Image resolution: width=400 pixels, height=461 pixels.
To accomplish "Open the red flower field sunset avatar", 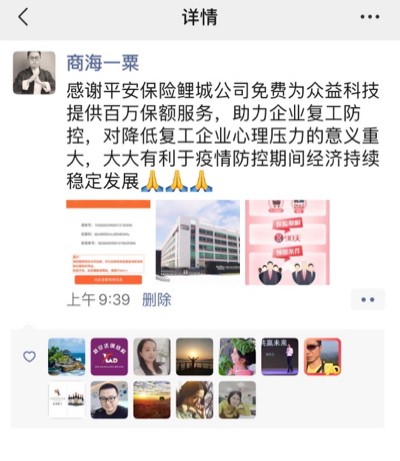I will [x=152, y=400].
